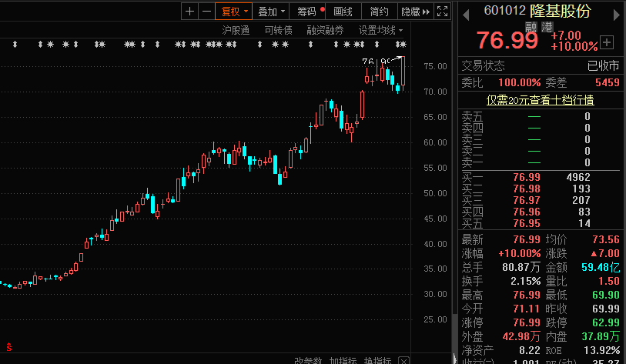Select 融资融券 tab
This screenshot has width=626, height=364.
pos(325,30)
